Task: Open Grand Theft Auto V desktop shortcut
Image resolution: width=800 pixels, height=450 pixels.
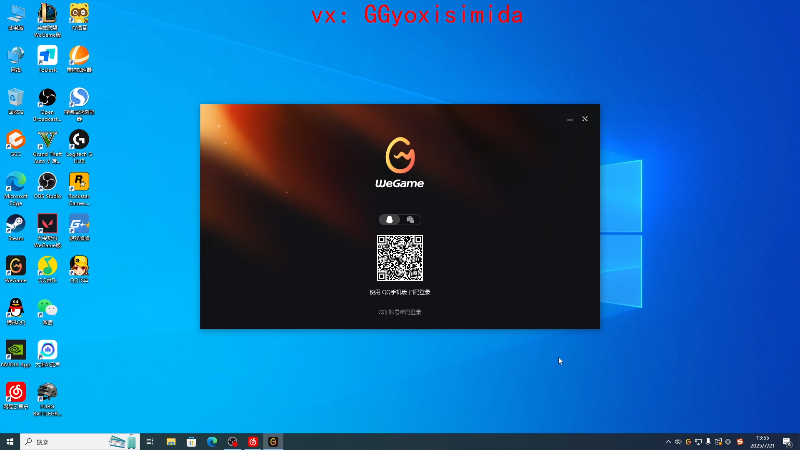Action: (47, 147)
